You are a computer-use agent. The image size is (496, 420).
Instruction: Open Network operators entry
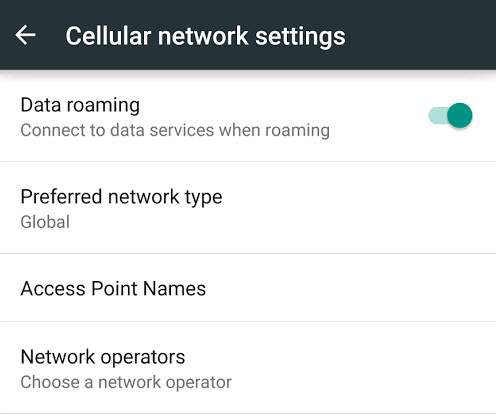point(248,368)
